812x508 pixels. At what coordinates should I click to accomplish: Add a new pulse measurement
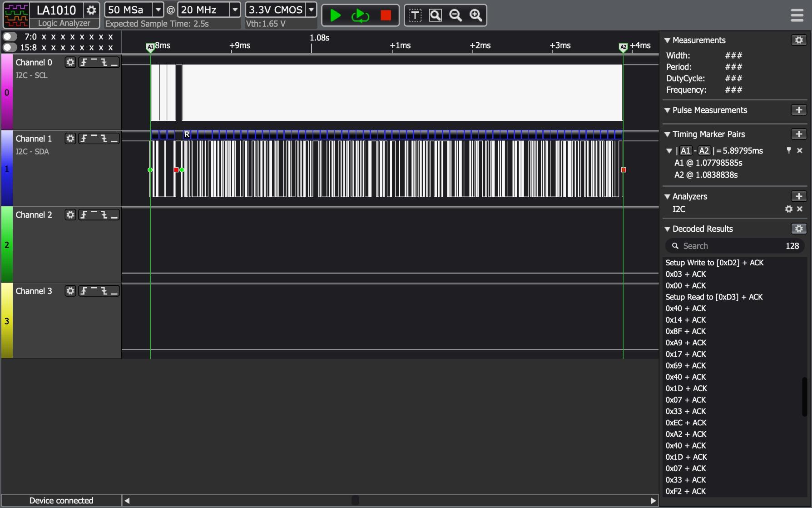pos(799,110)
